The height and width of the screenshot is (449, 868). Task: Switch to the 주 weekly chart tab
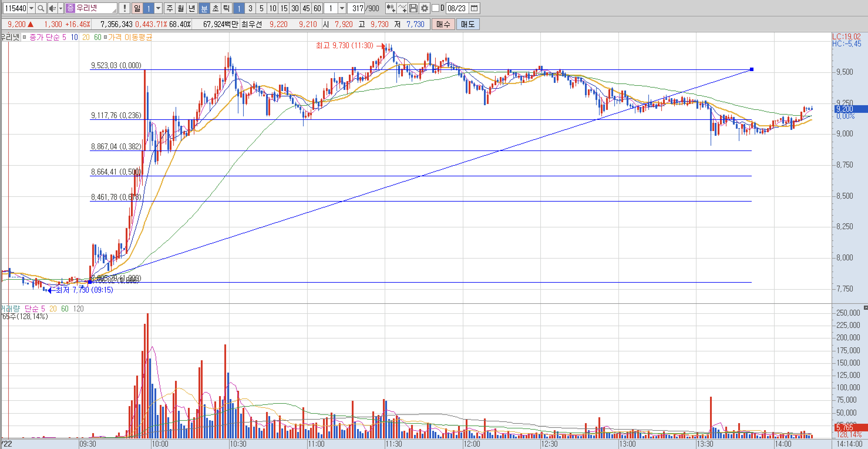169,8
